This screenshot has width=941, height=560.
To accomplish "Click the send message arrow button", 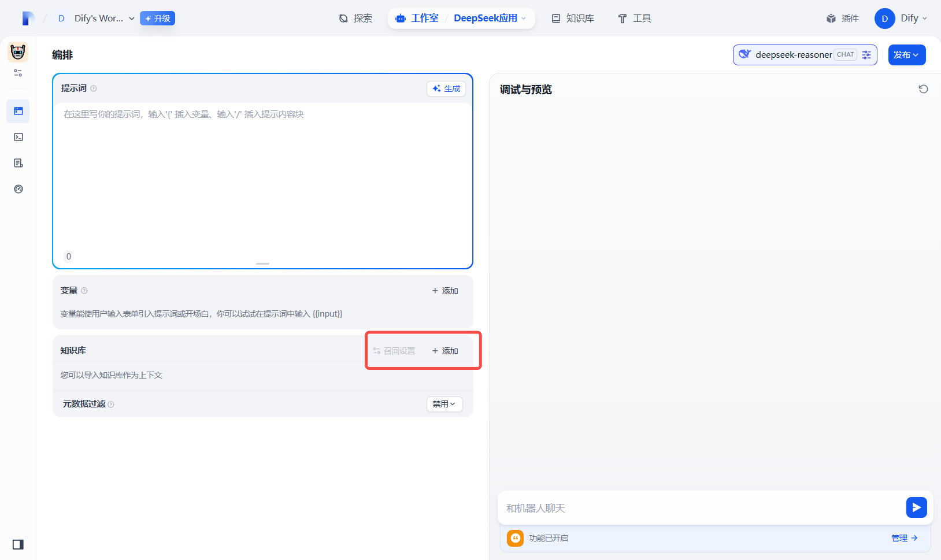I will tap(916, 507).
